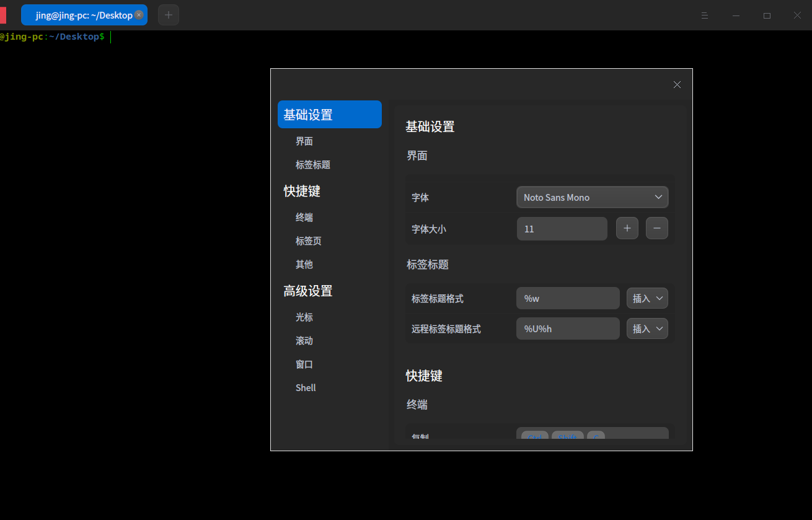Select 基础设置 in the sidebar
Image resolution: width=812 pixels, height=520 pixels.
(x=329, y=115)
